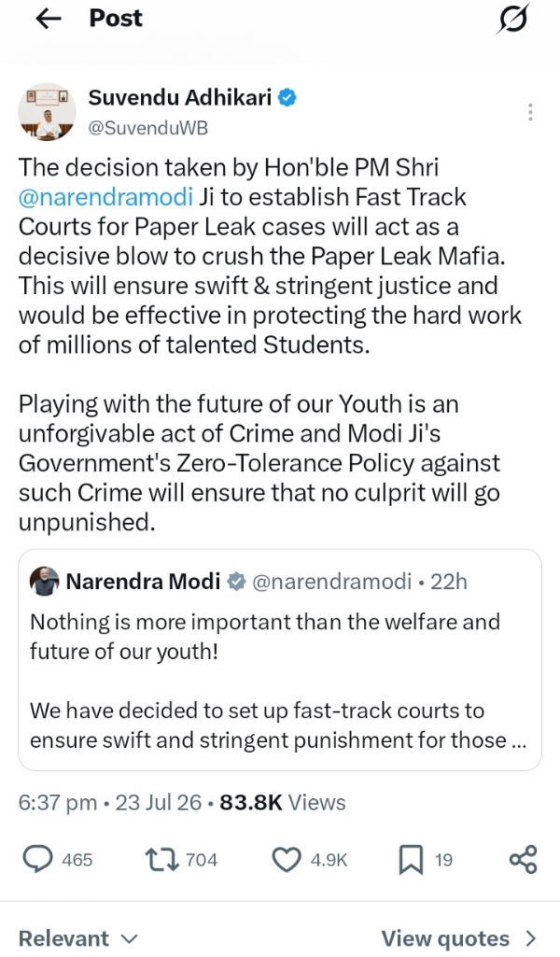Open View quotes
Image resolution: width=560 pixels, height=957 pixels.
(459, 938)
